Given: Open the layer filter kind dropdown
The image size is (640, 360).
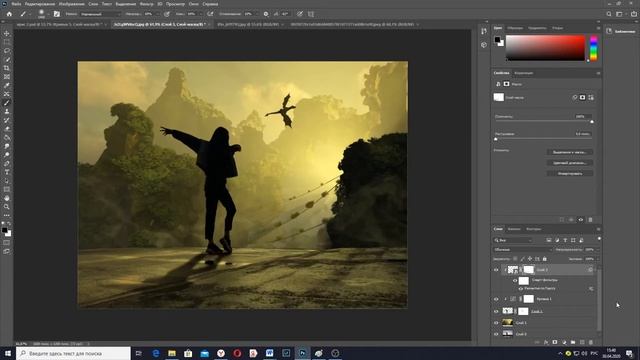Looking at the screenshot, I should click(512, 240).
